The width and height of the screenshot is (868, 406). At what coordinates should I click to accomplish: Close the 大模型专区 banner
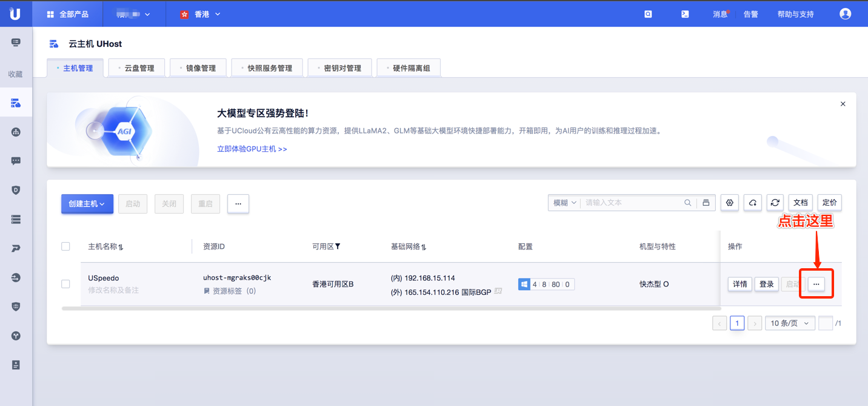click(843, 104)
